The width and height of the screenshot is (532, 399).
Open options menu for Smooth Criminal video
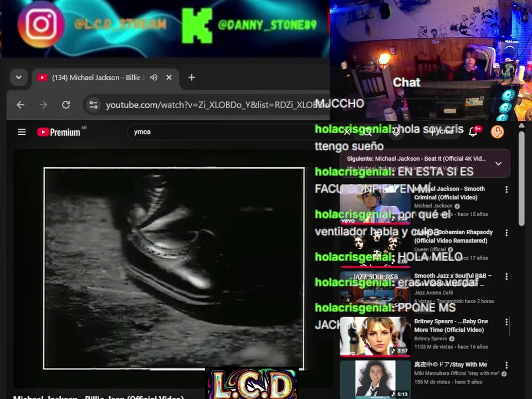click(x=506, y=190)
